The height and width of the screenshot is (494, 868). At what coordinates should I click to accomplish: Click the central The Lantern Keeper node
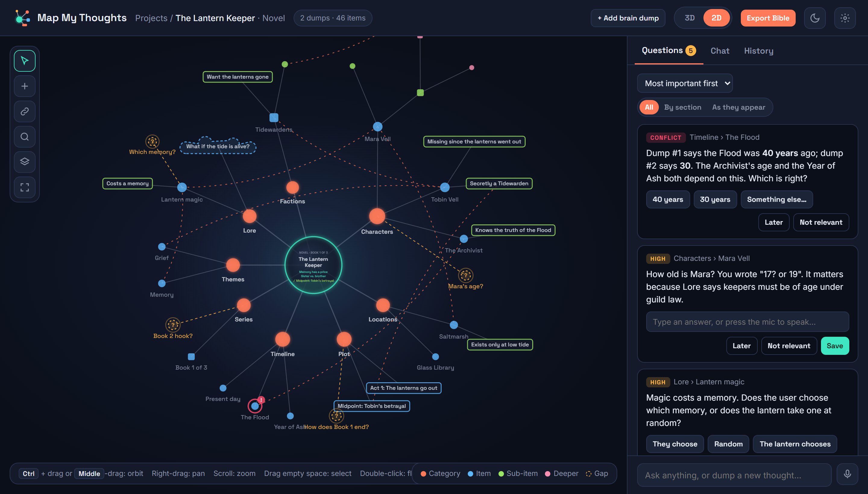coord(313,265)
